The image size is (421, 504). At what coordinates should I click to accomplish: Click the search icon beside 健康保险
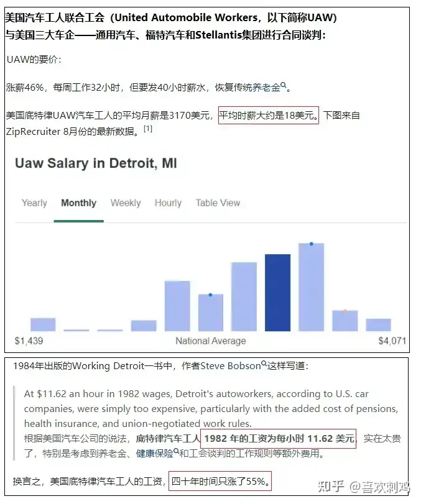(x=176, y=451)
